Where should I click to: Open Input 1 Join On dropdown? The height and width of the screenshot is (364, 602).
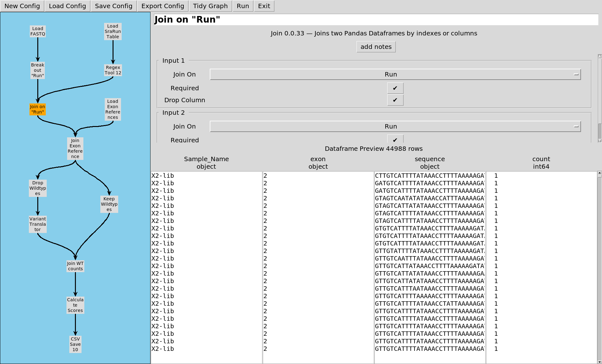point(395,74)
